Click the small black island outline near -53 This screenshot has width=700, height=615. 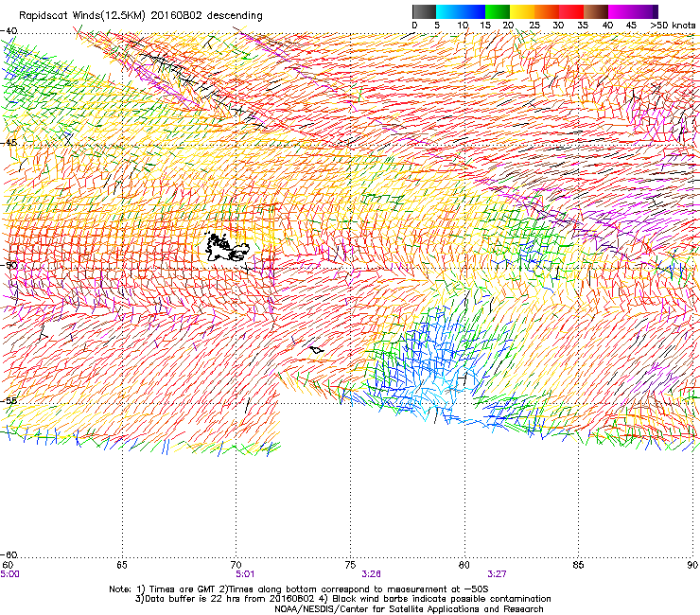click(316, 350)
